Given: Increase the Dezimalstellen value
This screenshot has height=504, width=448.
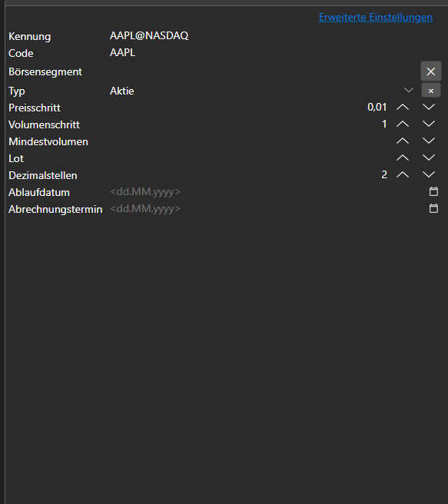Looking at the screenshot, I should [403, 175].
